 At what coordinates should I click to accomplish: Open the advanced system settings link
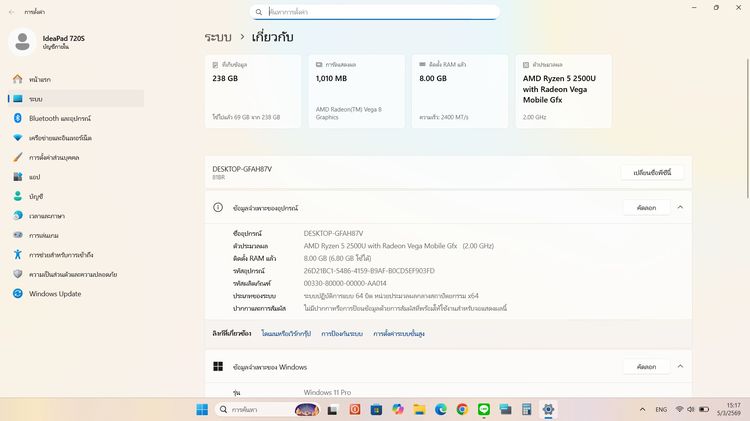399,333
